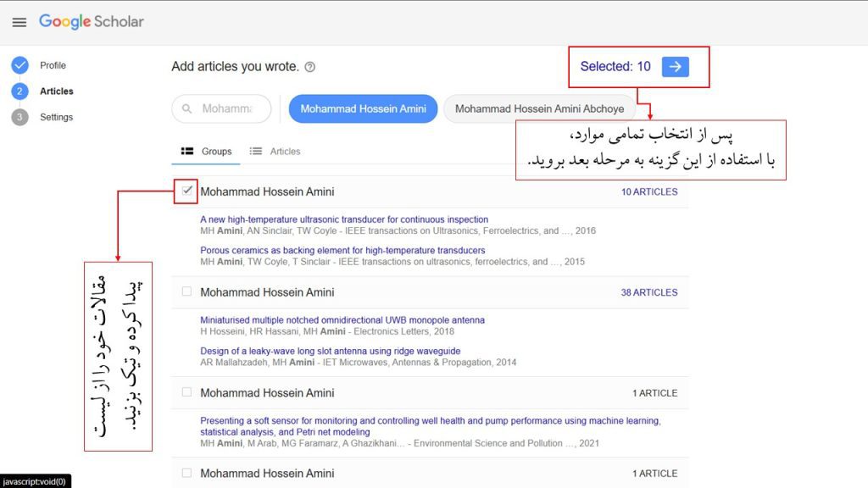
Task: Uncheck the first Mohammad Hossein Amini group
Action: pos(186,191)
